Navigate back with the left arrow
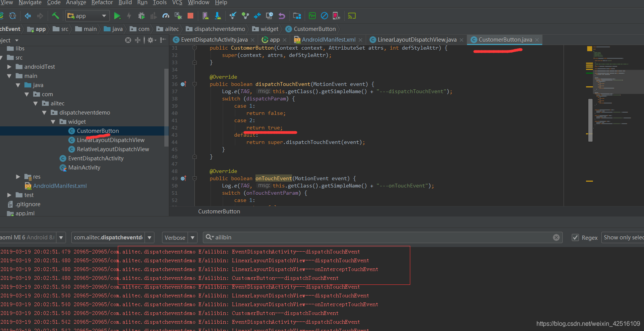The height and width of the screenshot is (331, 644). pos(28,16)
